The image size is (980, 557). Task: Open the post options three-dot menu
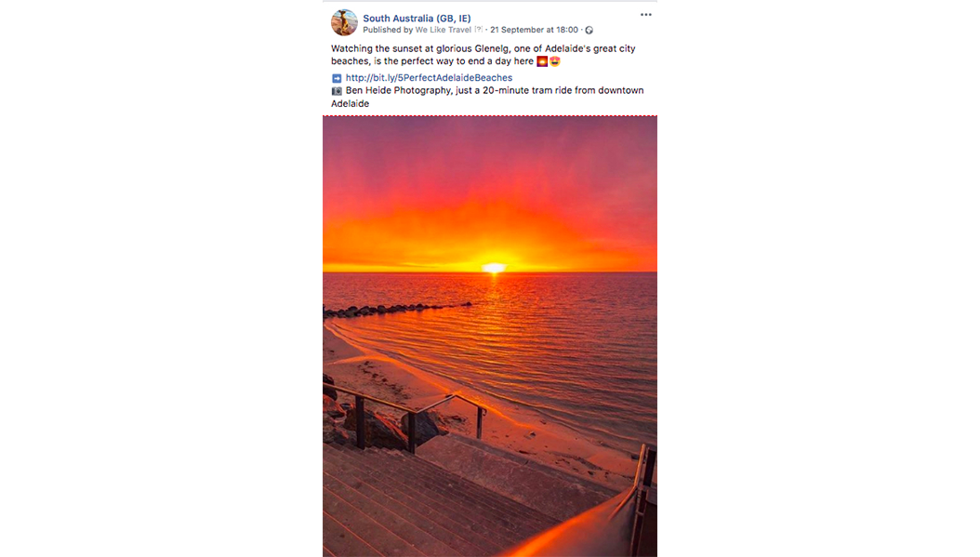coord(645,15)
